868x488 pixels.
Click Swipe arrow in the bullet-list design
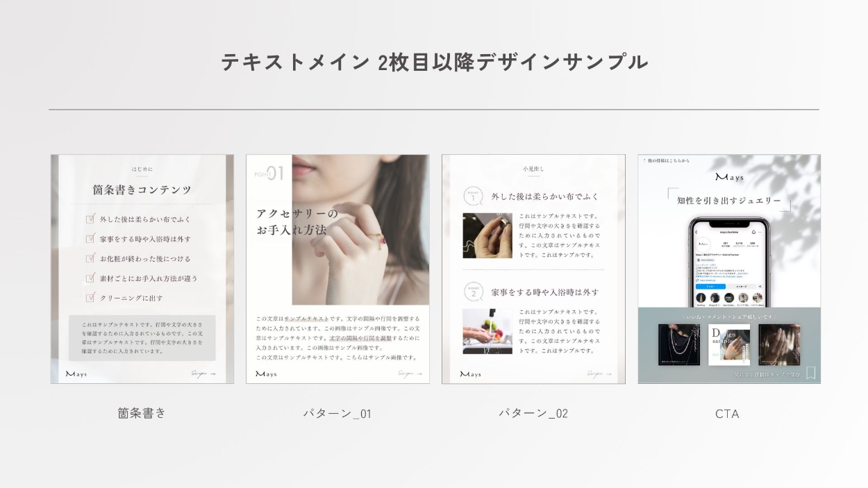[x=203, y=374]
